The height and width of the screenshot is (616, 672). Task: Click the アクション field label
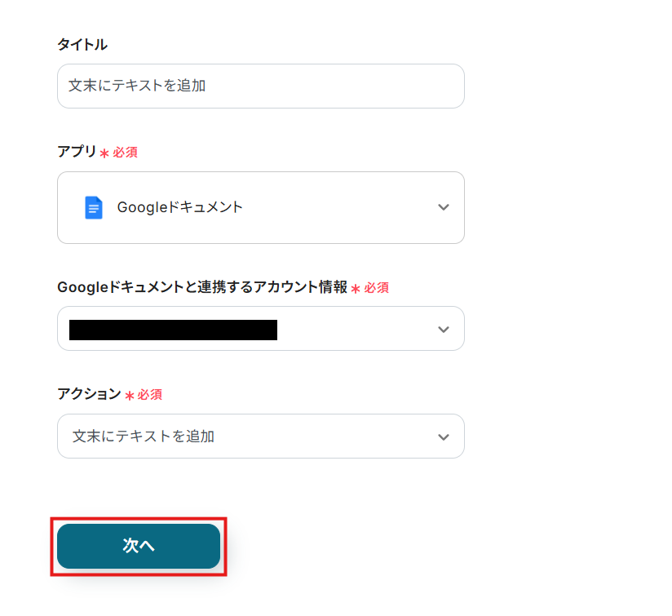(x=89, y=394)
